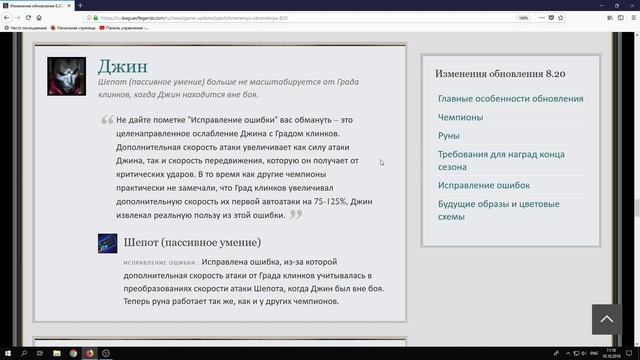
Task: Reset the zoom level indicator
Action: click(523, 18)
